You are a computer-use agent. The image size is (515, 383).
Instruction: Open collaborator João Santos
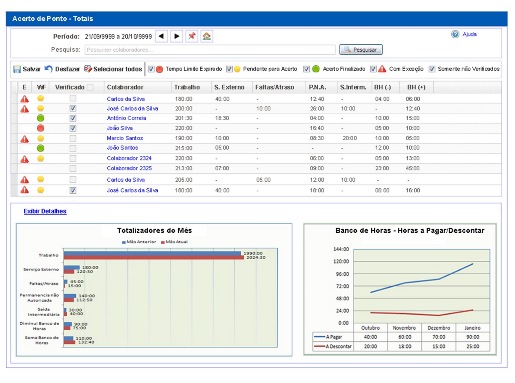pyautogui.click(x=122, y=148)
